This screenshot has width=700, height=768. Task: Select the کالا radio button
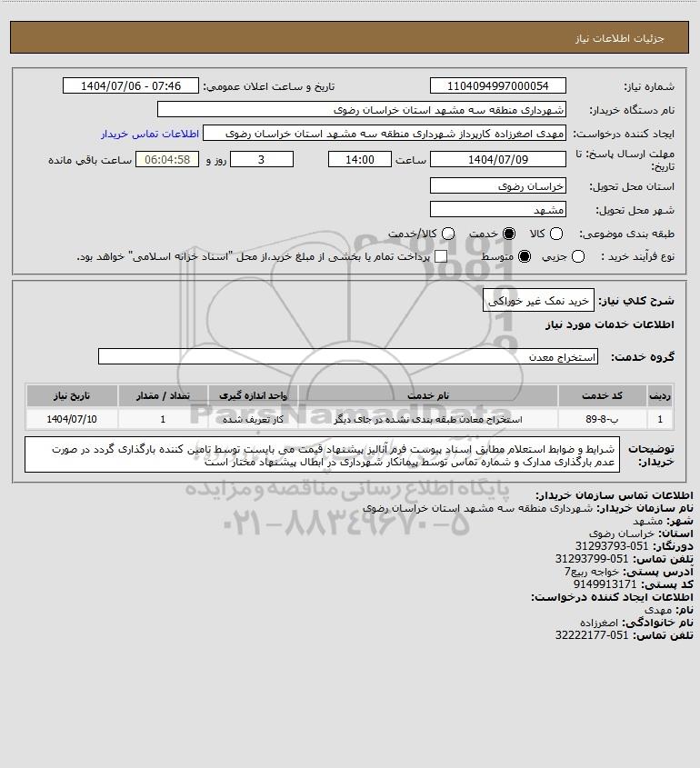click(x=556, y=234)
